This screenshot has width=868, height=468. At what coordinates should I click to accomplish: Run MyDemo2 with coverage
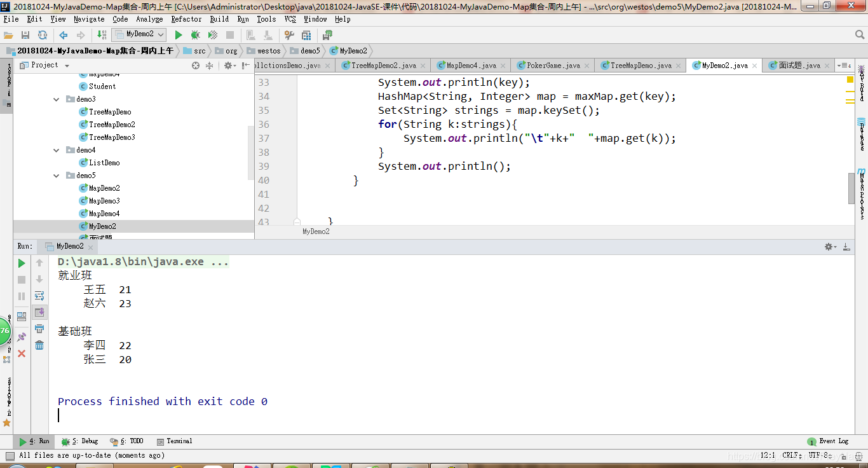click(213, 35)
